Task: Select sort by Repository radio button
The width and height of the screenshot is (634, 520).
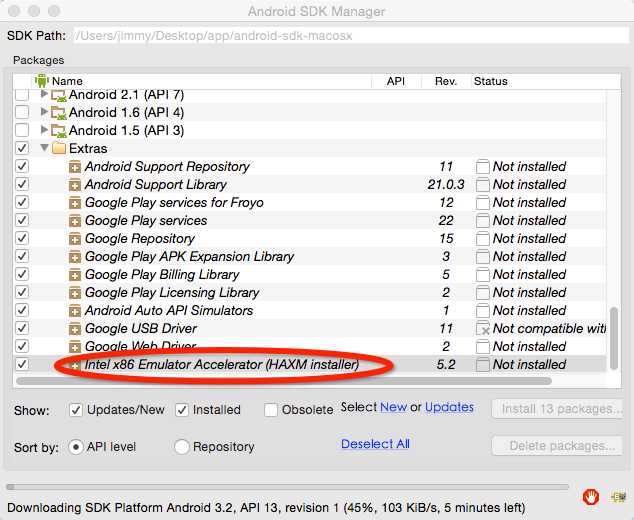Action: pos(182,447)
